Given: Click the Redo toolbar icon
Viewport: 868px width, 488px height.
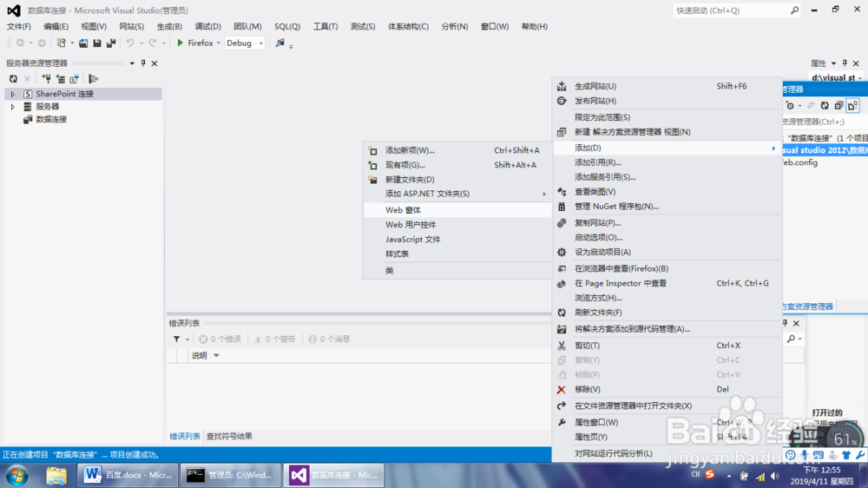Looking at the screenshot, I should (152, 43).
